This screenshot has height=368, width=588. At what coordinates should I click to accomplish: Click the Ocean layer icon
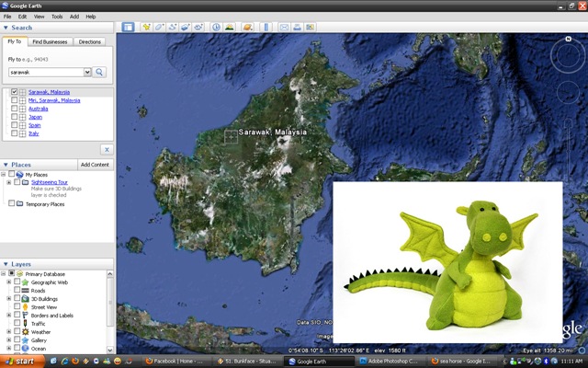(x=25, y=349)
